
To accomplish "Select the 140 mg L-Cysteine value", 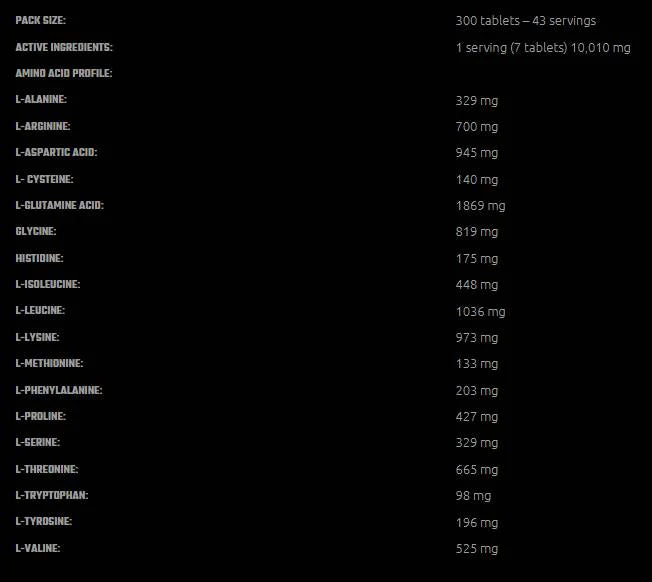I will click(x=476, y=180).
